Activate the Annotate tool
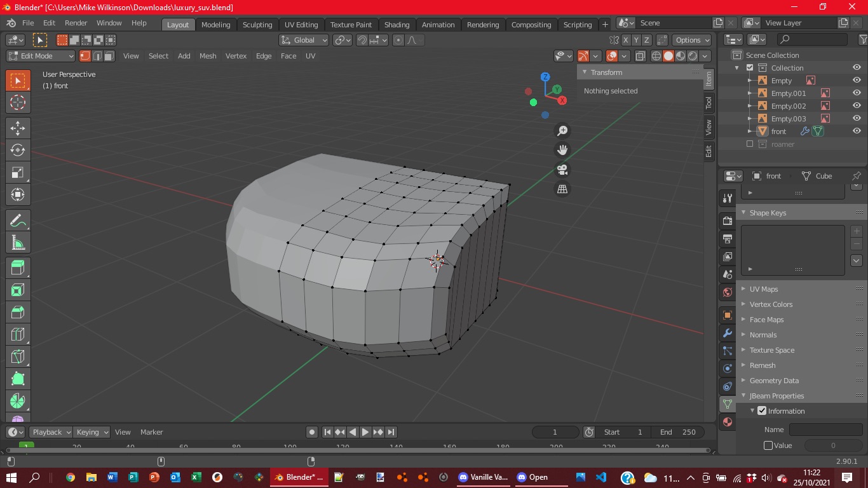The image size is (868, 488). pos(18,220)
